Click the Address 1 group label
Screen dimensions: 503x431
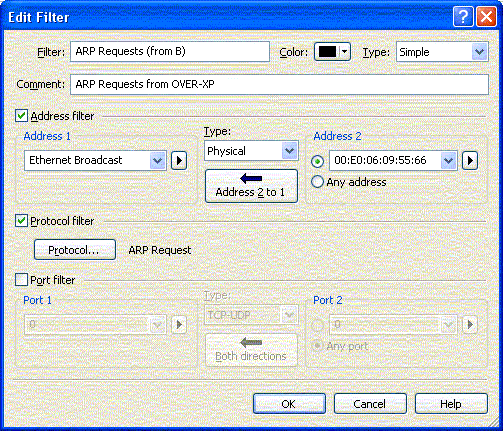(47, 136)
